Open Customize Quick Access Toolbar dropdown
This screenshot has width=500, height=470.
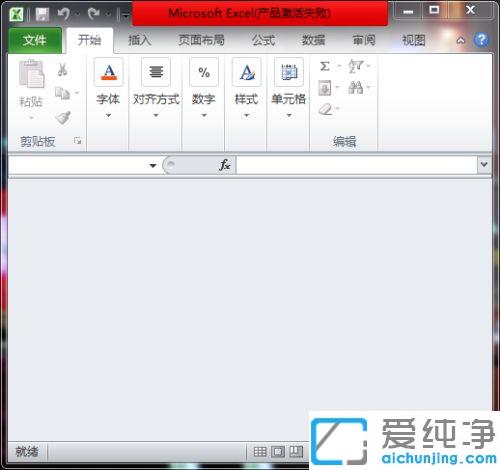point(126,14)
